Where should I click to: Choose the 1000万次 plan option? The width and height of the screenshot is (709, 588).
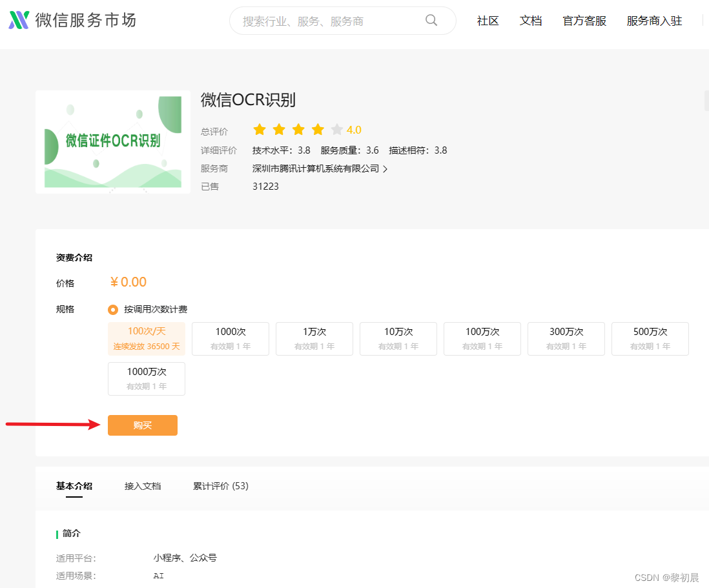click(147, 379)
